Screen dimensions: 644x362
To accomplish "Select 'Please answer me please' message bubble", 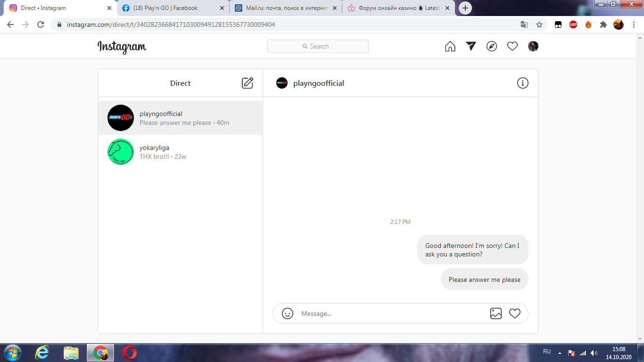I will click(485, 280).
